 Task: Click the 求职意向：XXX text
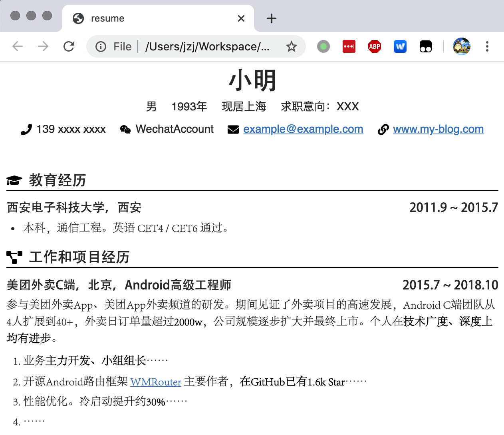320,106
